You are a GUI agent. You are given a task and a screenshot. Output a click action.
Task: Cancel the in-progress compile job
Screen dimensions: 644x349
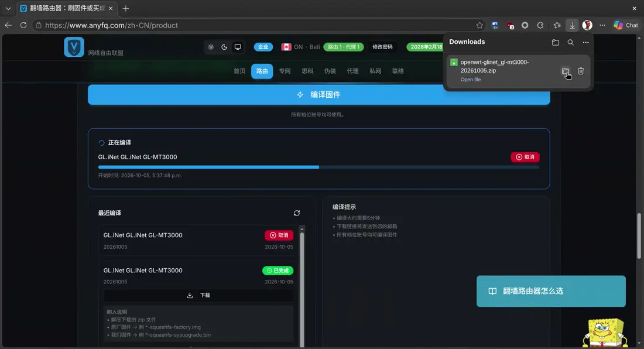[525, 157]
